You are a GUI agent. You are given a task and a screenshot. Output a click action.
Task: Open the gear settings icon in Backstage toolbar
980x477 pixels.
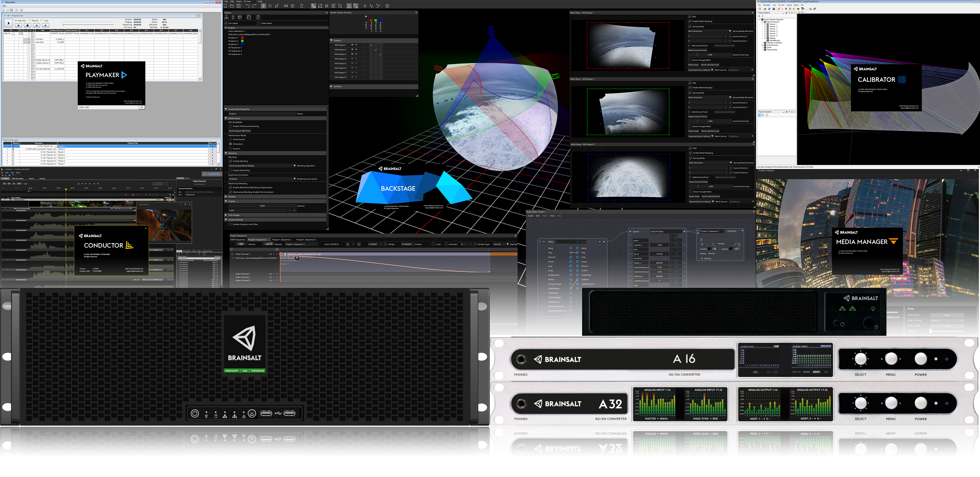tap(387, 6)
